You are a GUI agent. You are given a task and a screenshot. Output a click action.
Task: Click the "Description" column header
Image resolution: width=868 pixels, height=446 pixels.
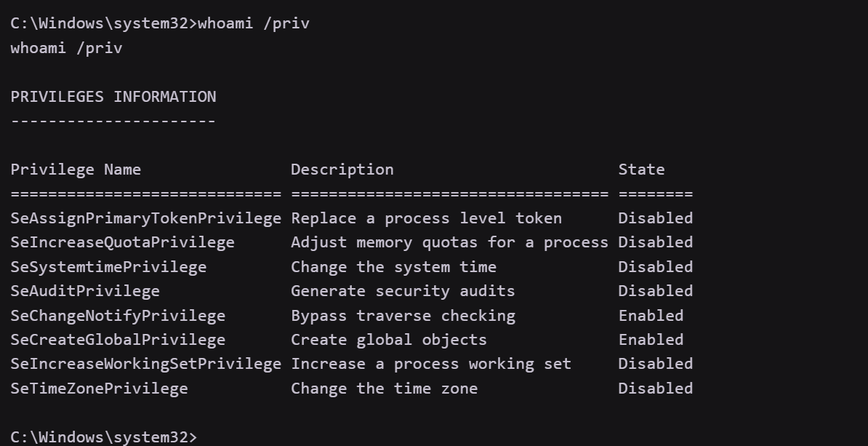(x=342, y=170)
